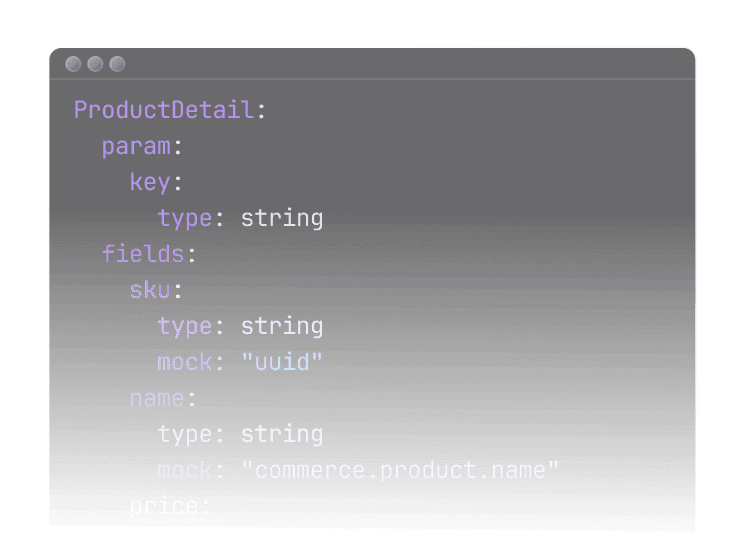Click the string value under sku
The height and width of the screenshot is (536, 745).
click(282, 326)
